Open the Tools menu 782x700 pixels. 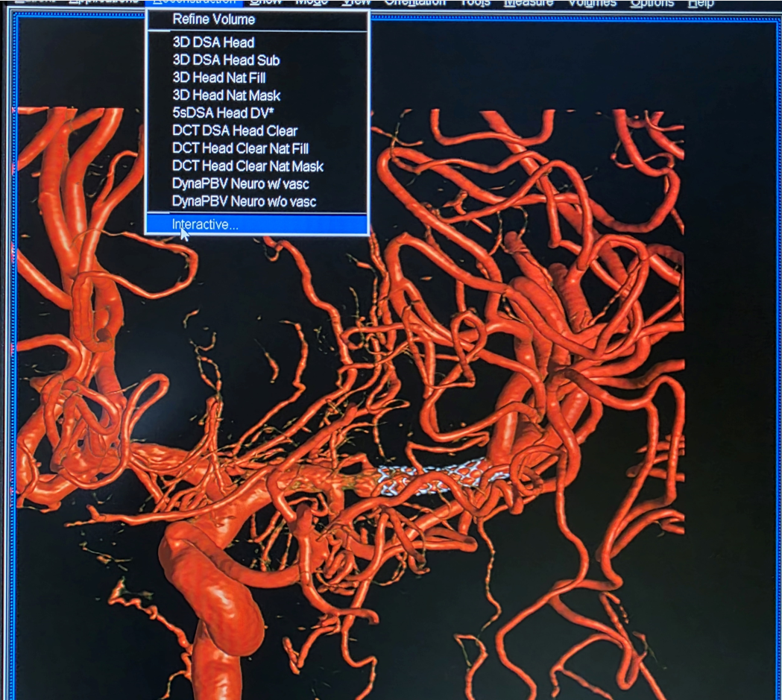coord(475,3)
